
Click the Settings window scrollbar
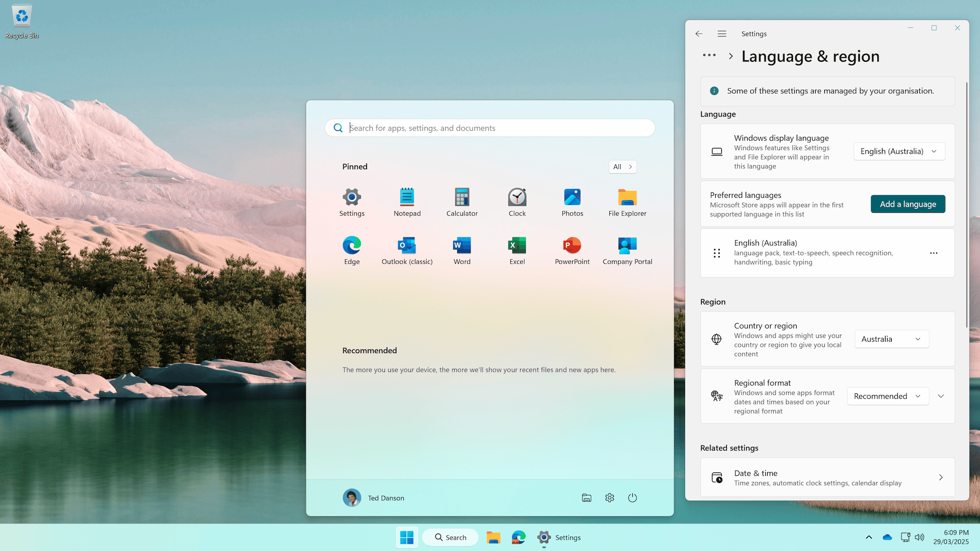pyautogui.click(x=966, y=205)
